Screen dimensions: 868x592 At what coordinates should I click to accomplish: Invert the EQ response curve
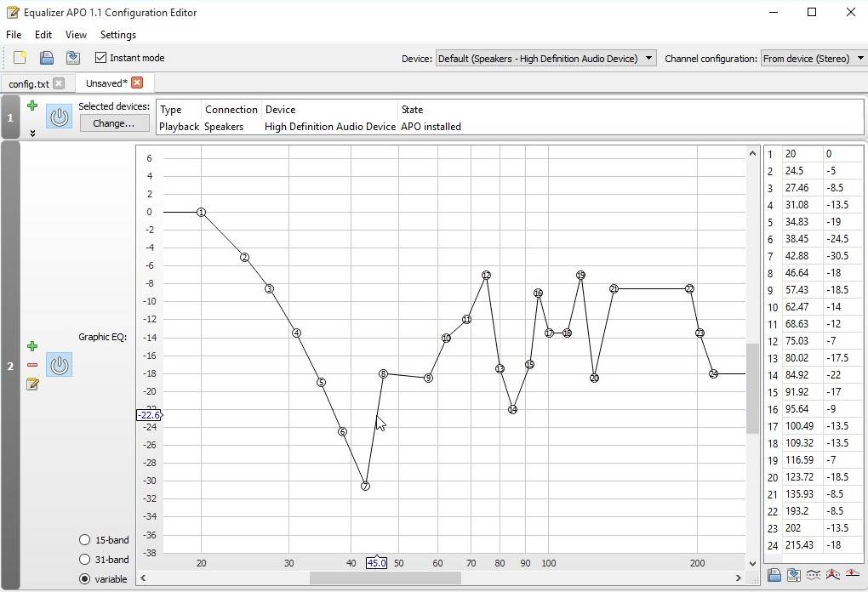tap(814, 575)
